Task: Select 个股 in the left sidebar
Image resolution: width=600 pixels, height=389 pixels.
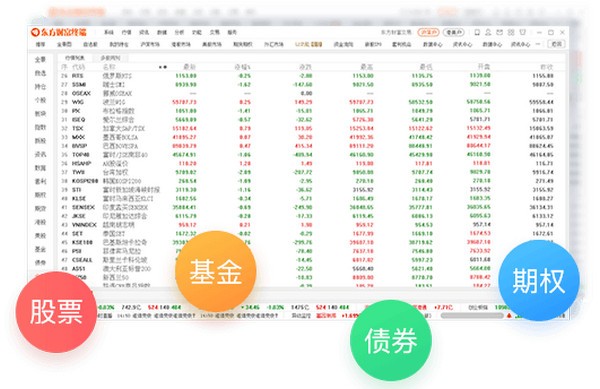Action: (40, 100)
